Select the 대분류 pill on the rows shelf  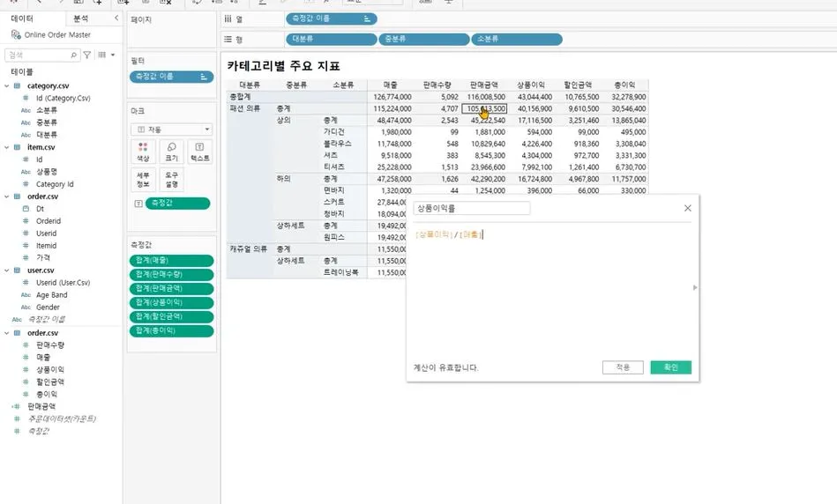(332, 40)
